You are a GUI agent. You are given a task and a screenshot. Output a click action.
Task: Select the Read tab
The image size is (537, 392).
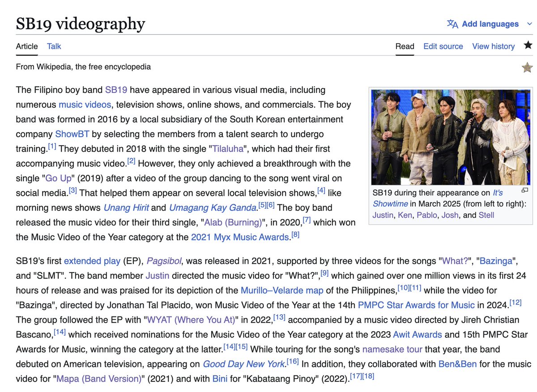tap(405, 46)
